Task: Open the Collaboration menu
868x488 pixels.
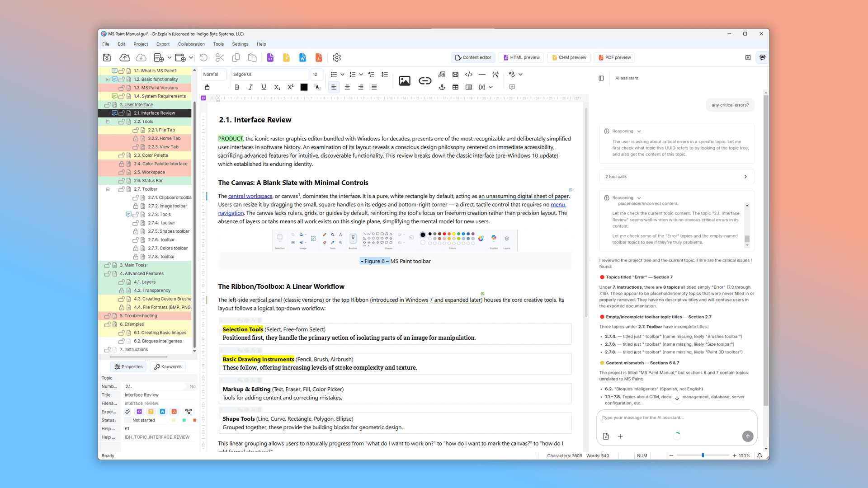Action: (191, 44)
